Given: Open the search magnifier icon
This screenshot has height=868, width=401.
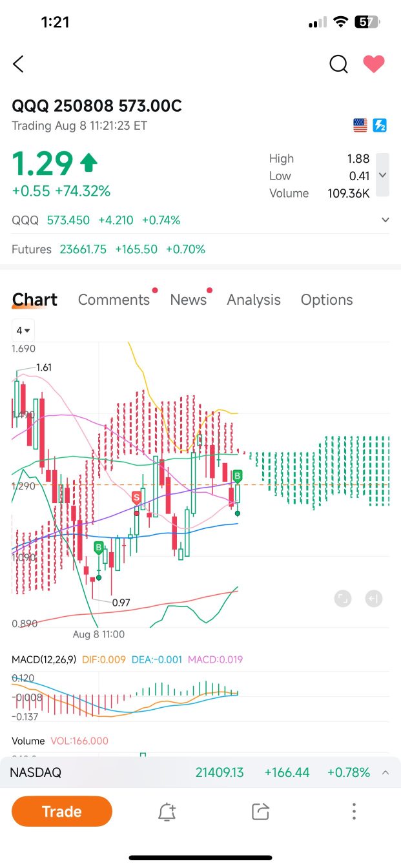Looking at the screenshot, I should click(x=338, y=64).
